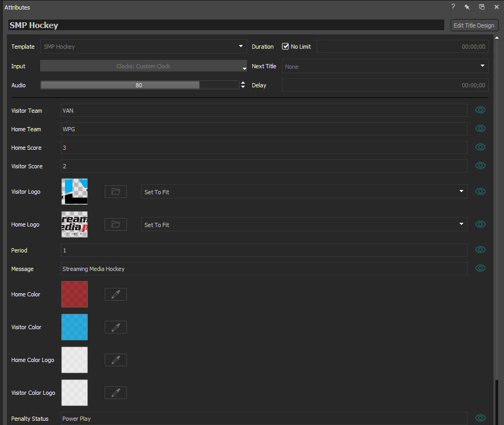Click the Home Score field
Viewport: 504px width, 425px height.
[x=264, y=147]
